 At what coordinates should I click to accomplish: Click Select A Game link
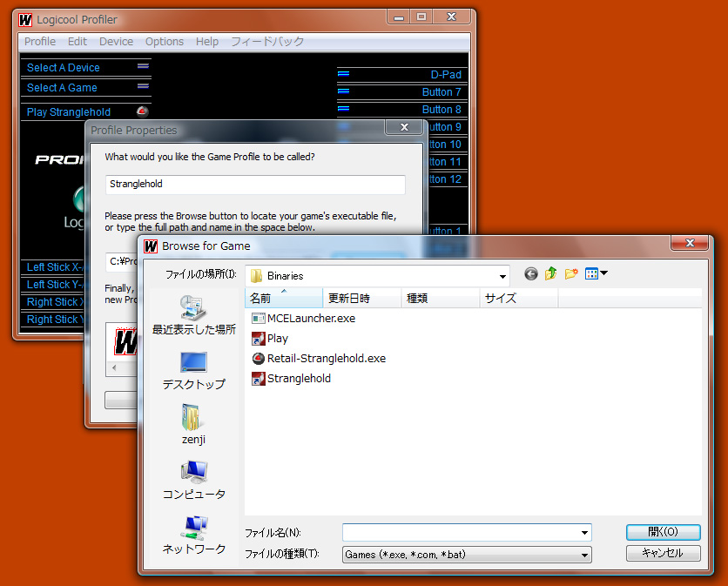pos(62,87)
